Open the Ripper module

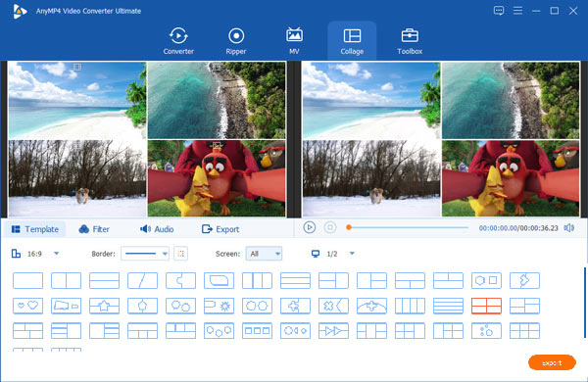point(236,41)
